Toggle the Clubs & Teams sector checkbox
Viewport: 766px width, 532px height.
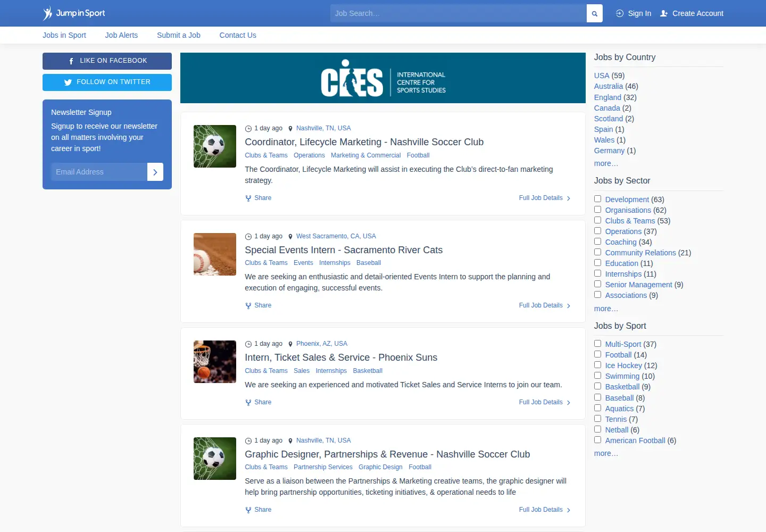[x=597, y=220]
